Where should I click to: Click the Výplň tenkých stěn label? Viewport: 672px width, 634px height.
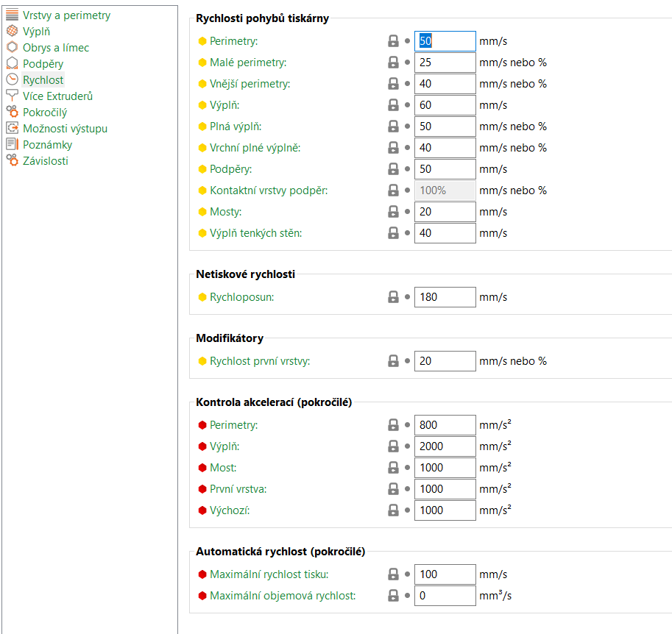(x=255, y=233)
